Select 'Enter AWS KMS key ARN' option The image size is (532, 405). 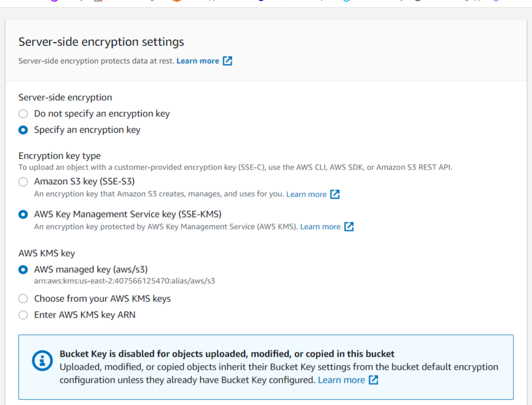(23, 315)
